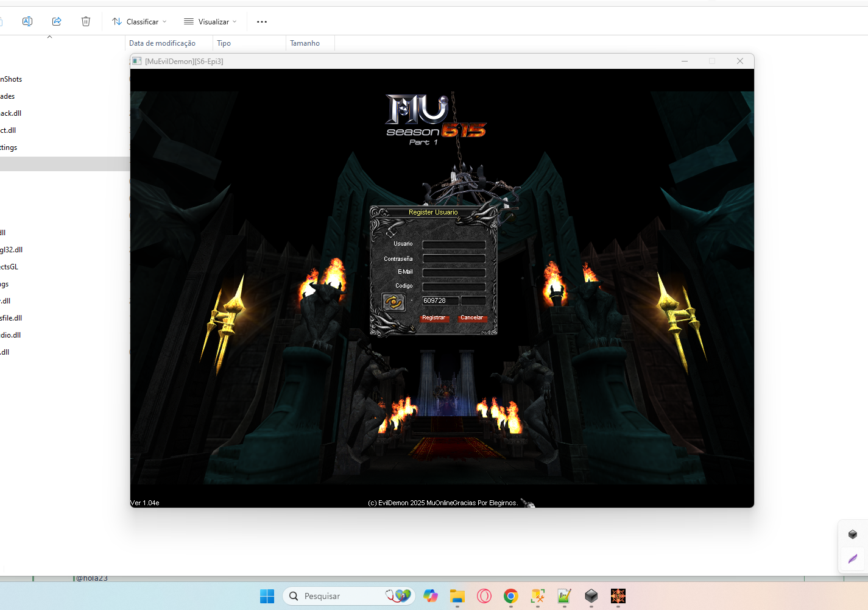Click the Cancelar button
Image resolution: width=868 pixels, height=610 pixels.
pyautogui.click(x=472, y=317)
